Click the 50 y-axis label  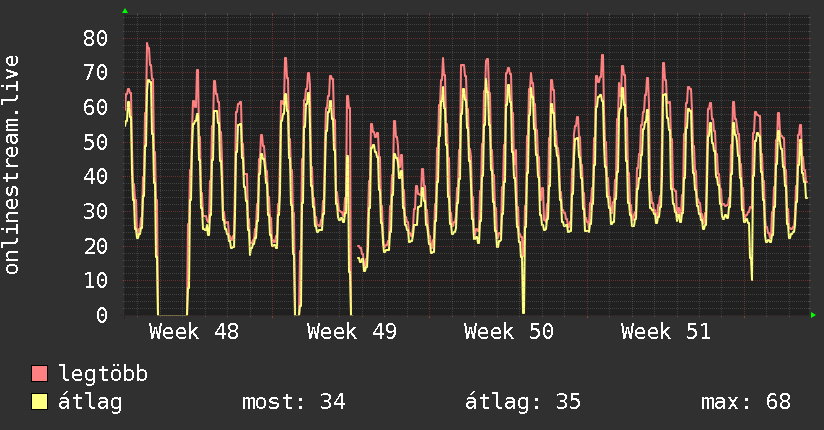95,142
